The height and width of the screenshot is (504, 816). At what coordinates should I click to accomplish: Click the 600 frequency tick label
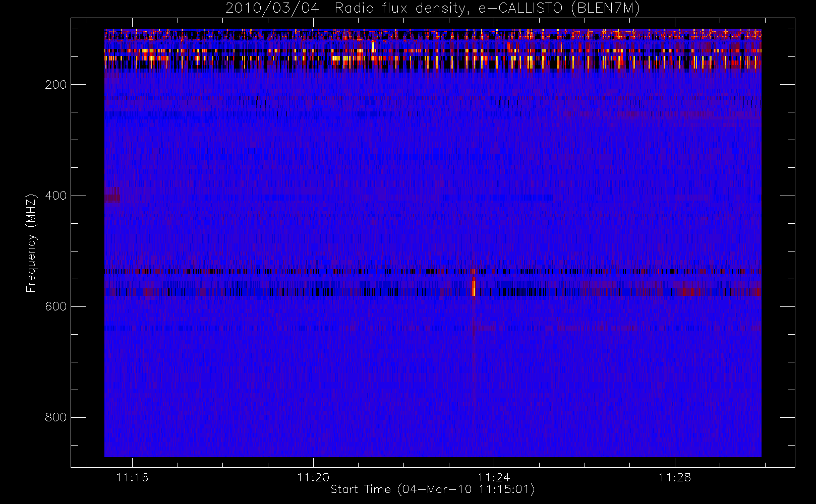(56, 306)
